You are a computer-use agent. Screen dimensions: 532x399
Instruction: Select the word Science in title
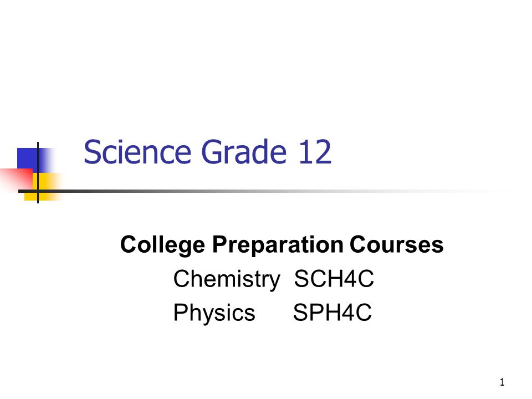pyautogui.click(x=137, y=152)
